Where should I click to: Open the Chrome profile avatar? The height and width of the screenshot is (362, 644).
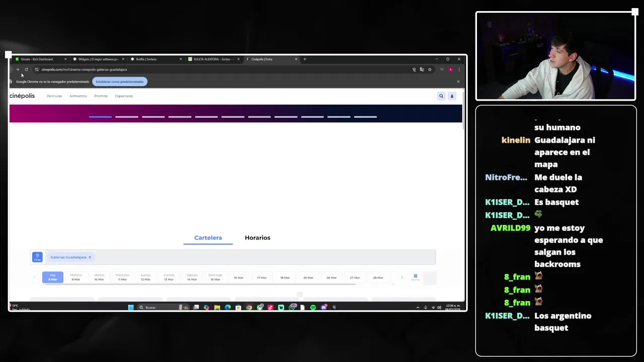tap(451, 69)
